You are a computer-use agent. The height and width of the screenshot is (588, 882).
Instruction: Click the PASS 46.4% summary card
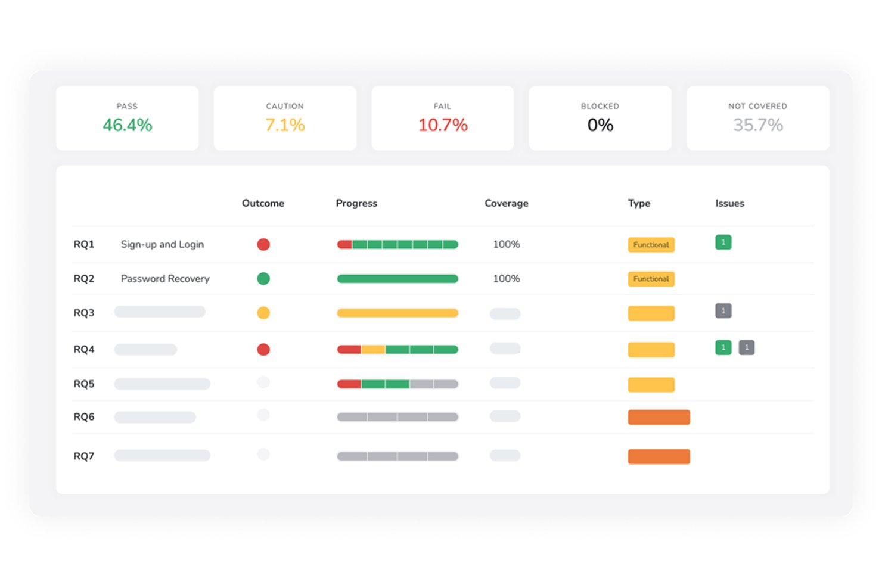point(127,118)
